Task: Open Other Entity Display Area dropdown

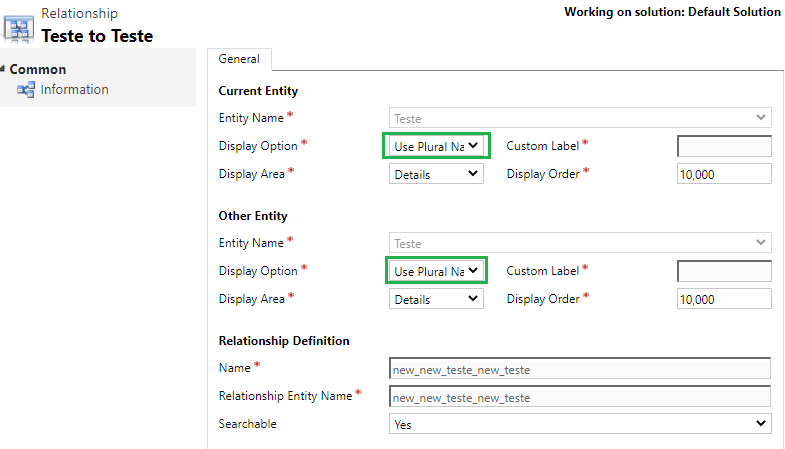Action: click(x=436, y=299)
